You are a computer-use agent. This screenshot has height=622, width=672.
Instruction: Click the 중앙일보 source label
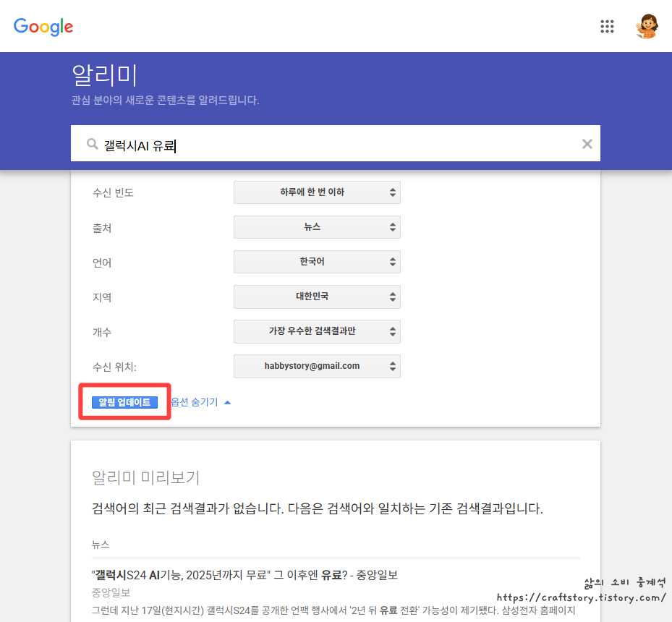pyautogui.click(x=111, y=592)
